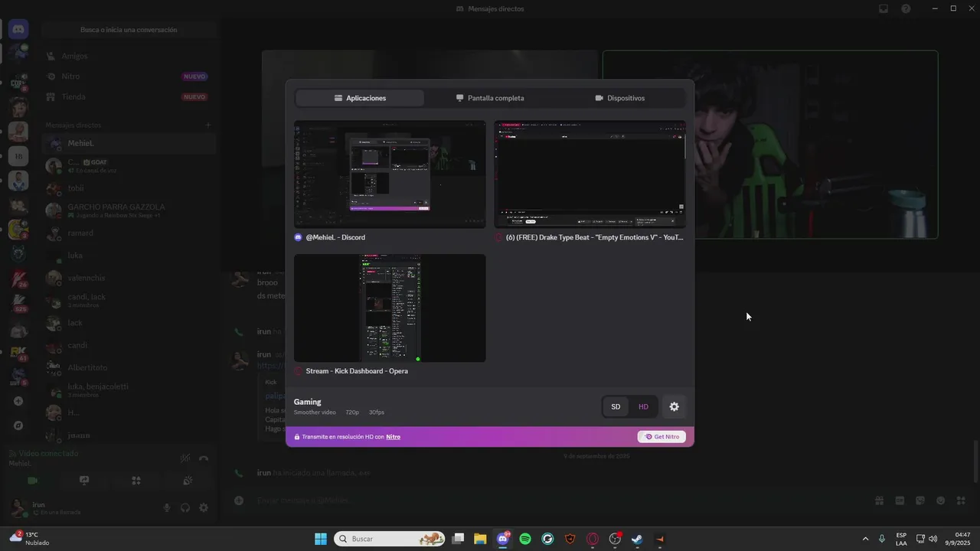
Task: Open the ramard direct message
Action: click(x=129, y=233)
